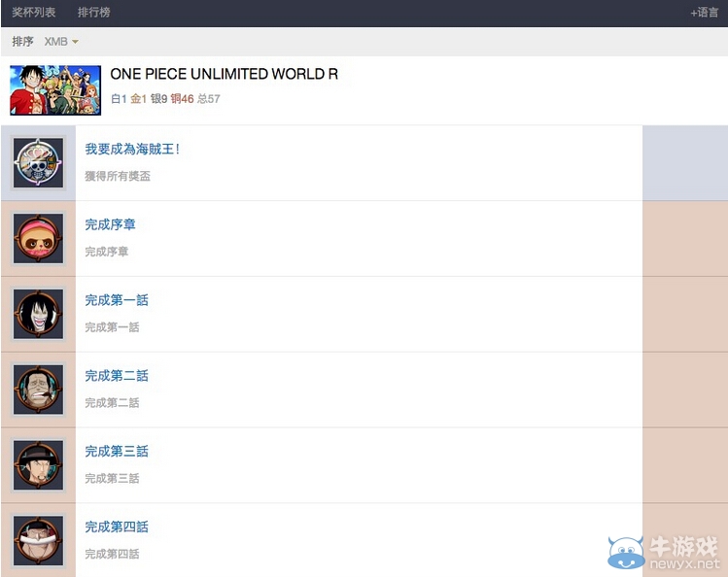Screen dimensions: 728x577
Task: Open the 奖杯列表 tab
Action: (x=33, y=12)
